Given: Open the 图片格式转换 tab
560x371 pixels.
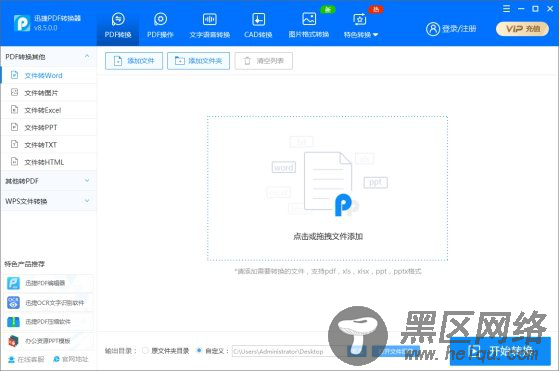Looking at the screenshot, I should pyautogui.click(x=309, y=25).
